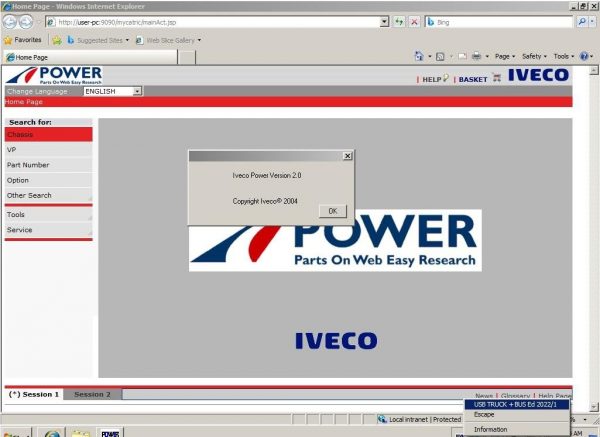Image resolution: width=600 pixels, height=437 pixels.
Task: Switch to Session 2 tab
Action: click(92, 394)
